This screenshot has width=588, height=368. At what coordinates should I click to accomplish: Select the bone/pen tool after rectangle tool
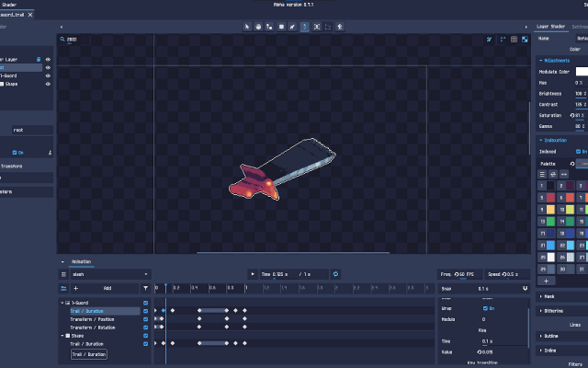click(292, 27)
